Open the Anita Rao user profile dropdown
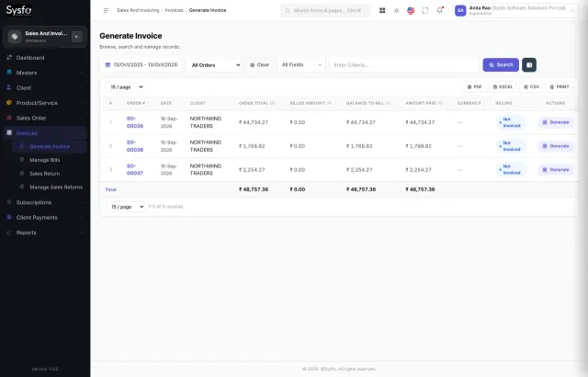Viewport: 588px width, 377px height. coord(515,10)
